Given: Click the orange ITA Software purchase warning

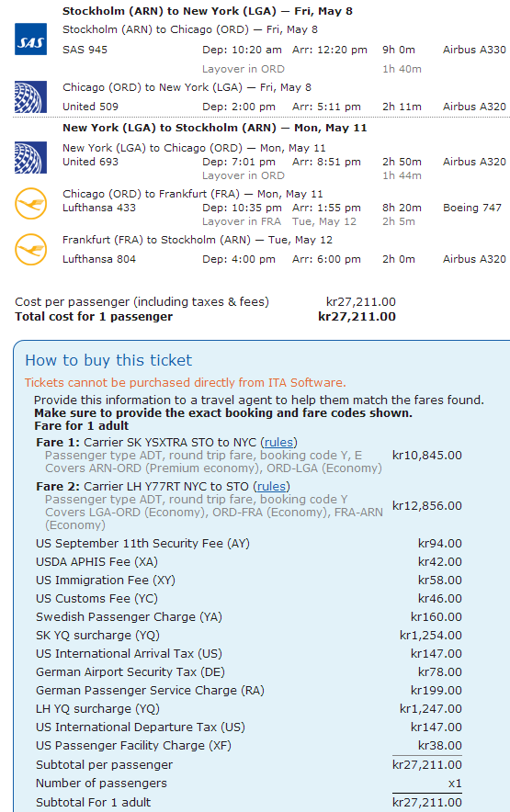Looking at the screenshot, I should [185, 383].
